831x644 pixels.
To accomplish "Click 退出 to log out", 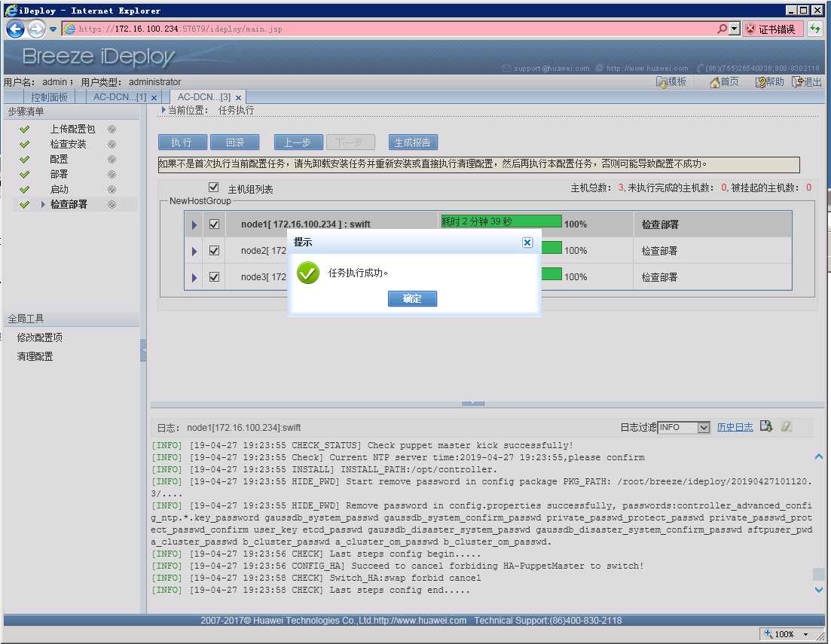I will pos(807,81).
